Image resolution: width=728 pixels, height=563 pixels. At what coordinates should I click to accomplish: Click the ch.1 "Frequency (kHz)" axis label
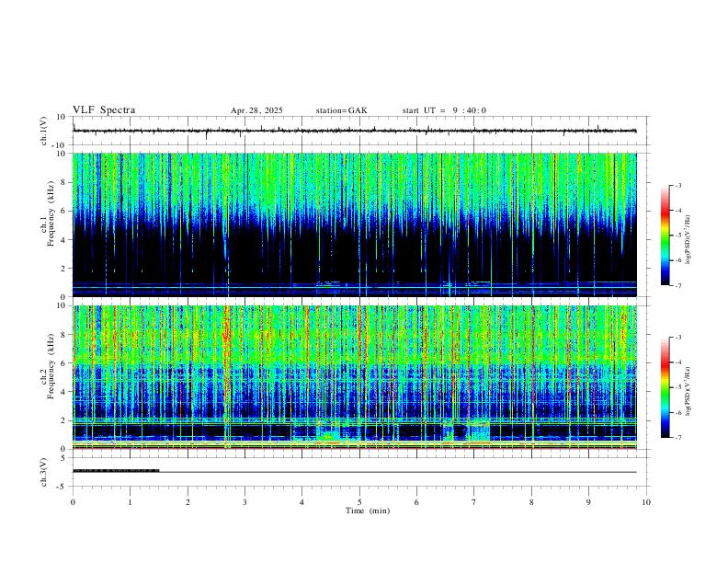tap(51, 214)
